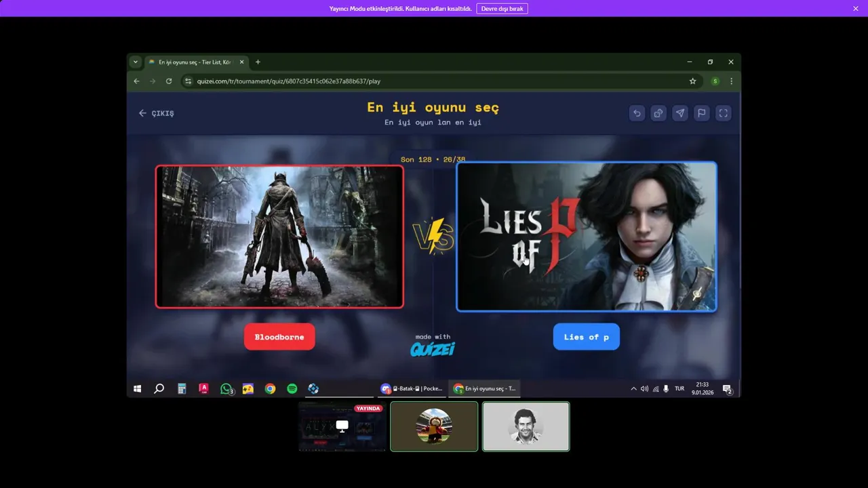The image size is (868, 488).
Task: Open Windows taskbar search
Action: [159, 389]
